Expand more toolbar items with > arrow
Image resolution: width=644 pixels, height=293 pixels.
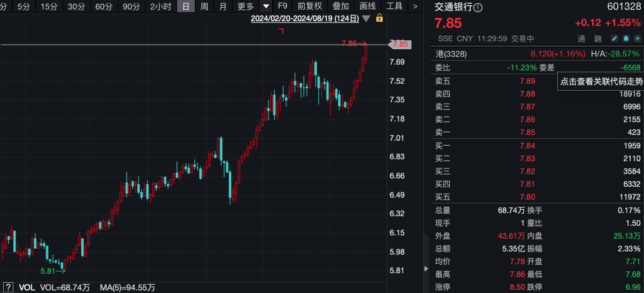[415, 6]
